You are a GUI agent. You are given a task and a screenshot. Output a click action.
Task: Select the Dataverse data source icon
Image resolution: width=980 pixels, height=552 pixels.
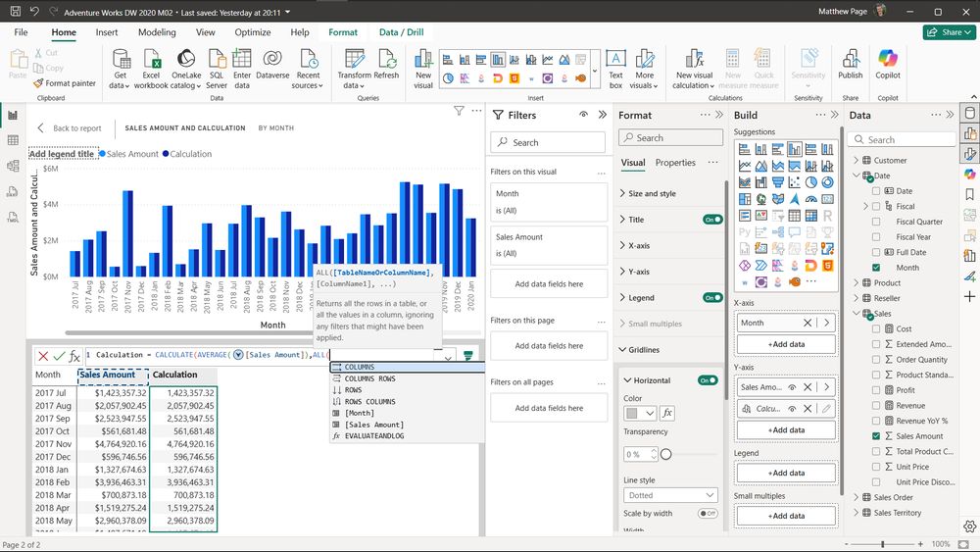(272, 60)
